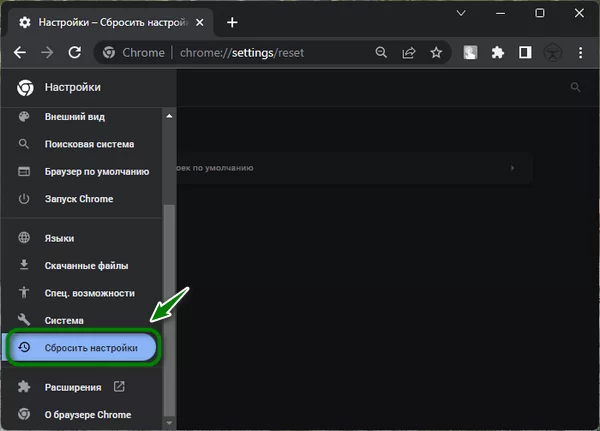Open Поисковая система settings section
The height and width of the screenshot is (431, 600).
(x=89, y=144)
